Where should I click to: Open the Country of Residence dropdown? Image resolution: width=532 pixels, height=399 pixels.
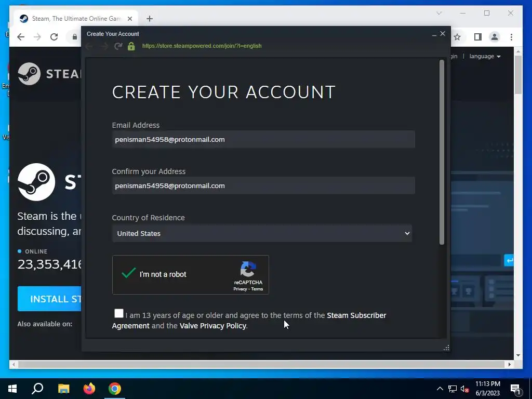(x=262, y=233)
